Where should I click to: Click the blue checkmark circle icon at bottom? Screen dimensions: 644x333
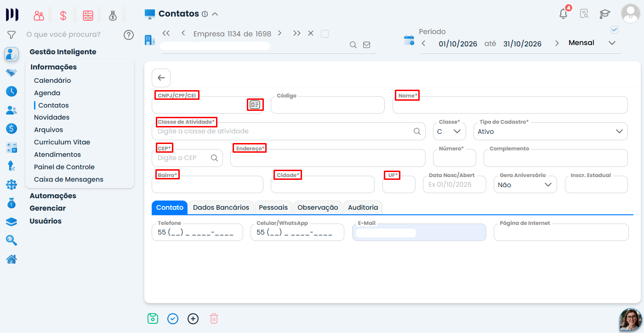point(173,318)
